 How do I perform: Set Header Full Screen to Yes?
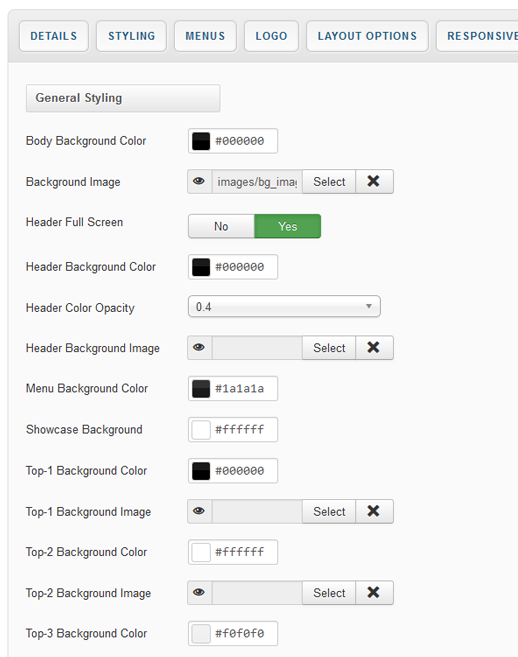tap(287, 226)
